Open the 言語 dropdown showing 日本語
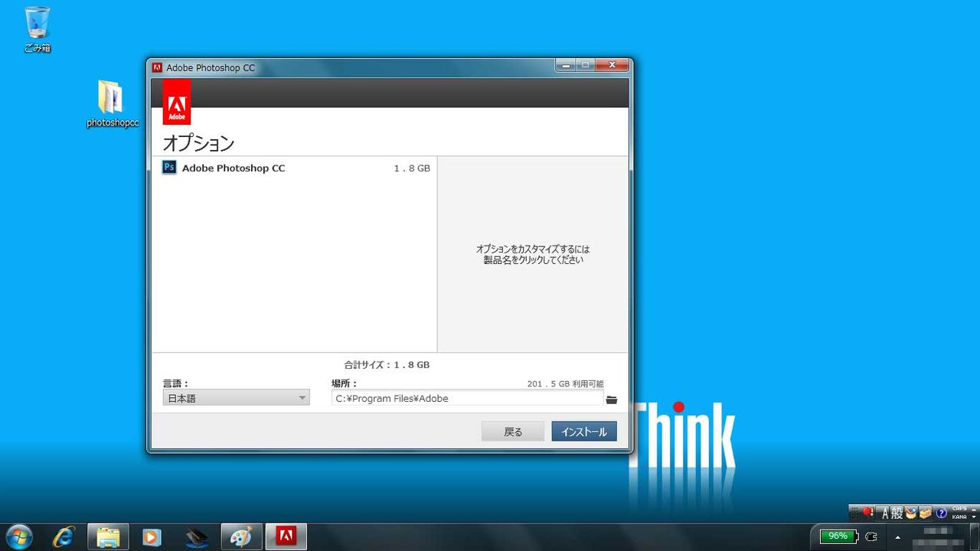Viewport: 980px width, 551px height. coord(236,398)
